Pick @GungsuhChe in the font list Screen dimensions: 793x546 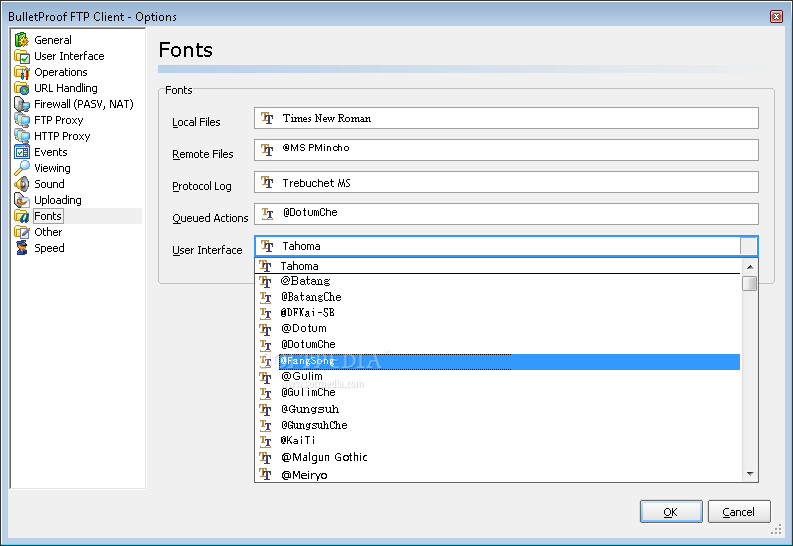pyautogui.click(x=498, y=425)
